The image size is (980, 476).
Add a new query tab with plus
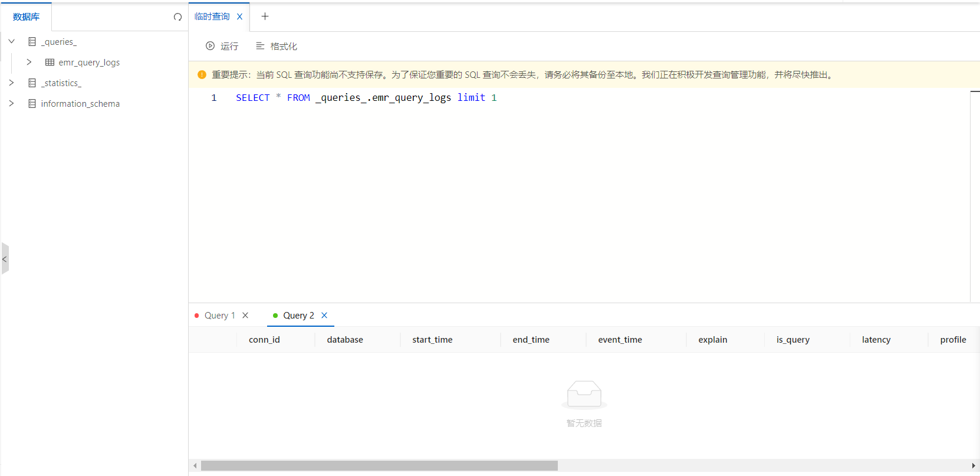click(x=265, y=17)
